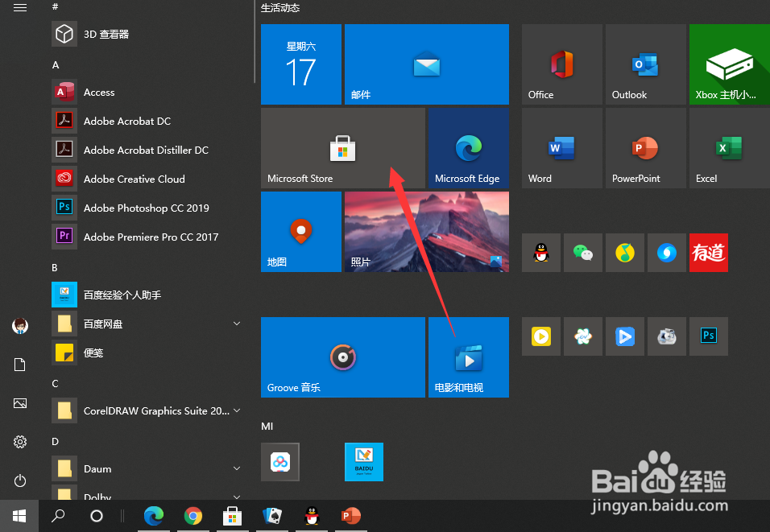Switch to PowerPoint on the taskbar
The width and height of the screenshot is (770, 532).
point(351,516)
